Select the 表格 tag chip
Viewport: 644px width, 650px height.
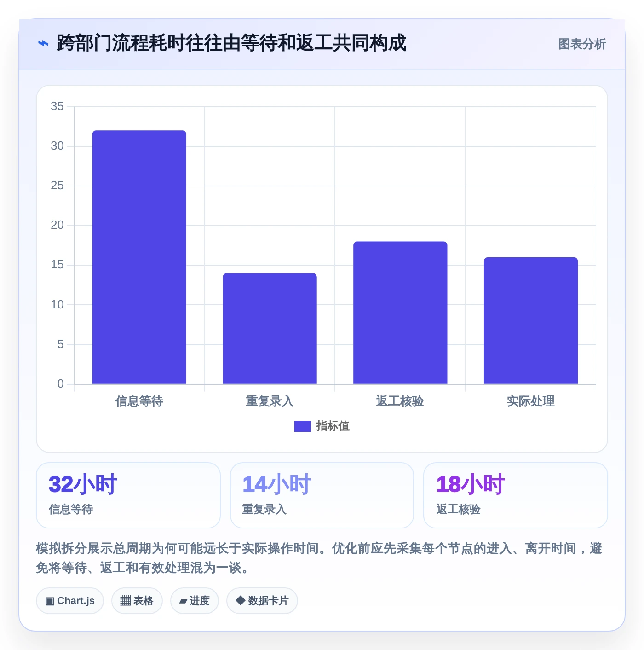click(x=137, y=601)
